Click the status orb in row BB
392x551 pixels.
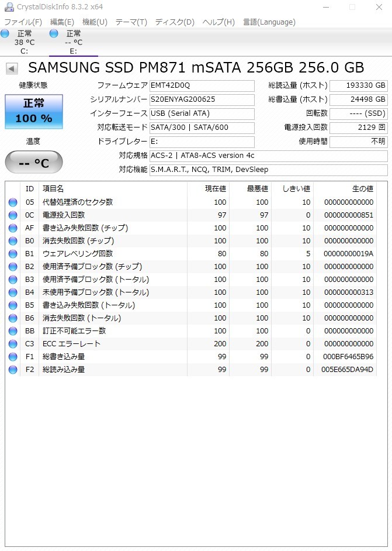point(13,331)
